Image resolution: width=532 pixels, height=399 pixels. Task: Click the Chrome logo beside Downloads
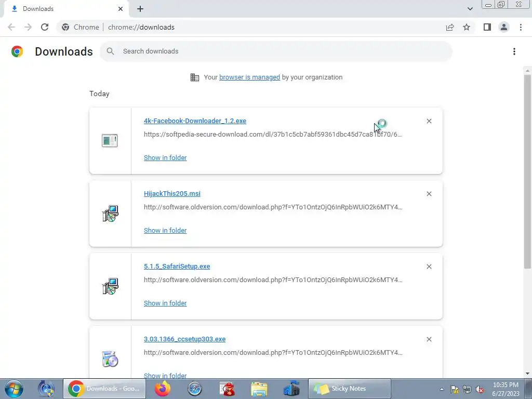coord(17,51)
